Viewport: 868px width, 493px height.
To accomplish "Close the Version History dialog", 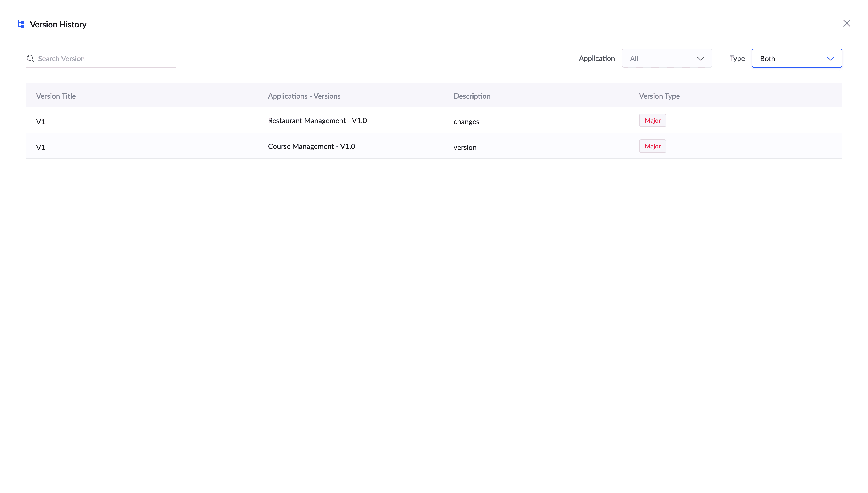I will pos(846,23).
